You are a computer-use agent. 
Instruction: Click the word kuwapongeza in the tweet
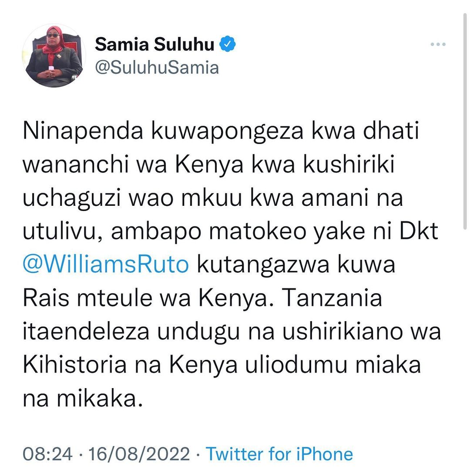coord(228,131)
